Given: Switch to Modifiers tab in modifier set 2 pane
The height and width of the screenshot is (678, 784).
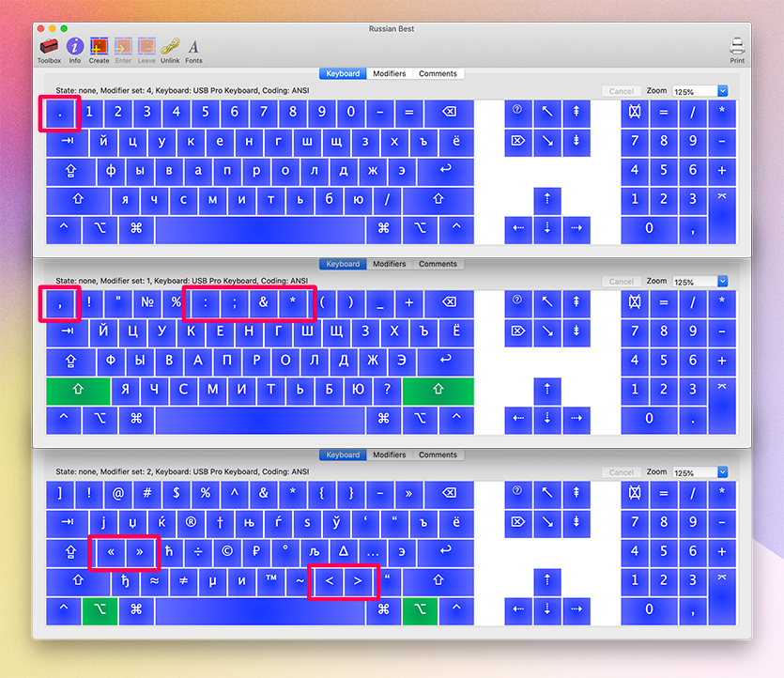Looking at the screenshot, I should pos(390,455).
